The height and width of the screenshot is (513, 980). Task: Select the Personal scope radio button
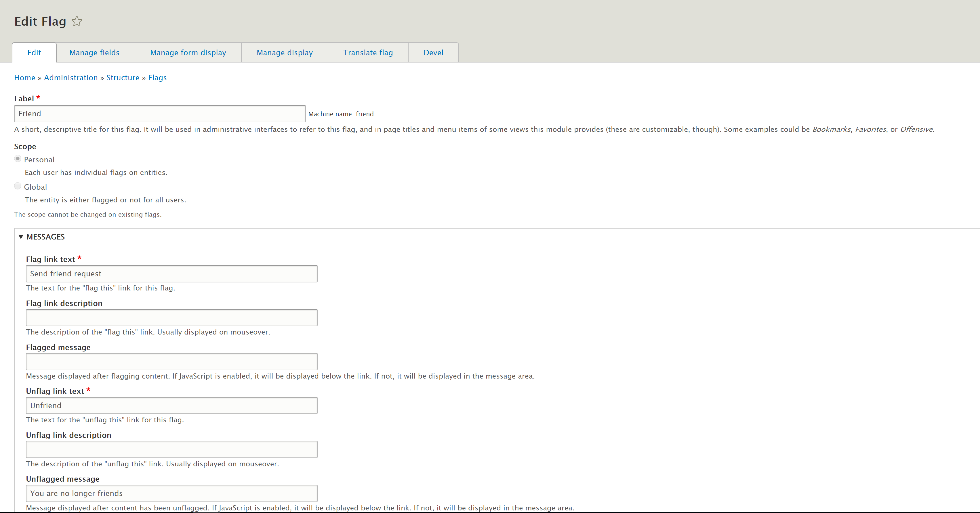click(x=18, y=159)
